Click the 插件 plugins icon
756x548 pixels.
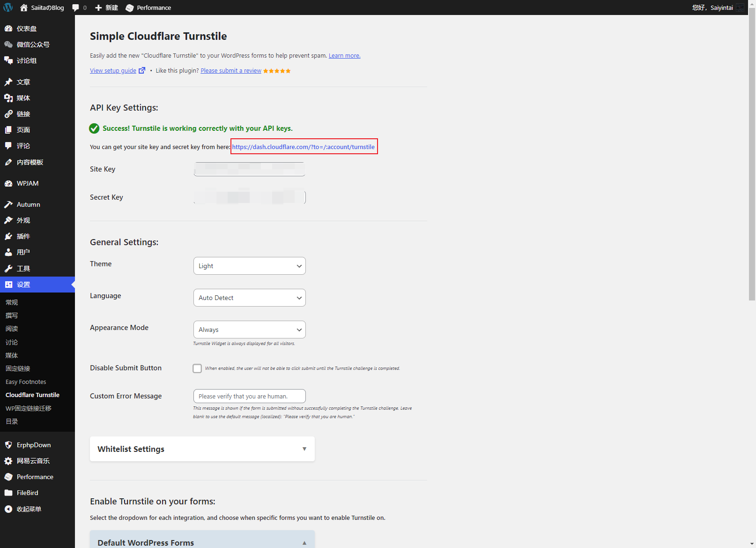[8, 236]
